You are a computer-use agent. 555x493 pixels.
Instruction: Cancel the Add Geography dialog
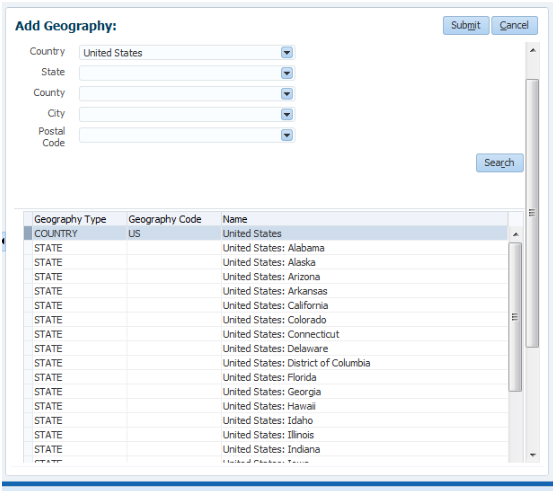(x=514, y=25)
